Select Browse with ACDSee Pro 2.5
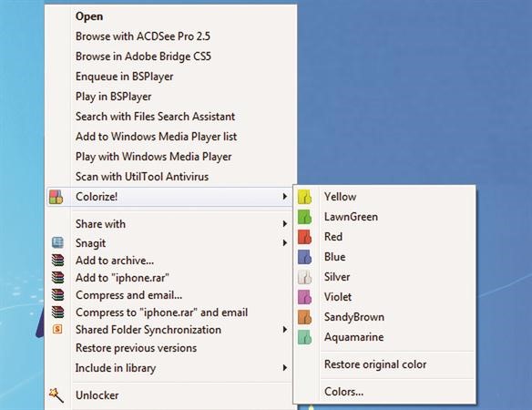Viewport: 532px width, 410px height. point(143,36)
